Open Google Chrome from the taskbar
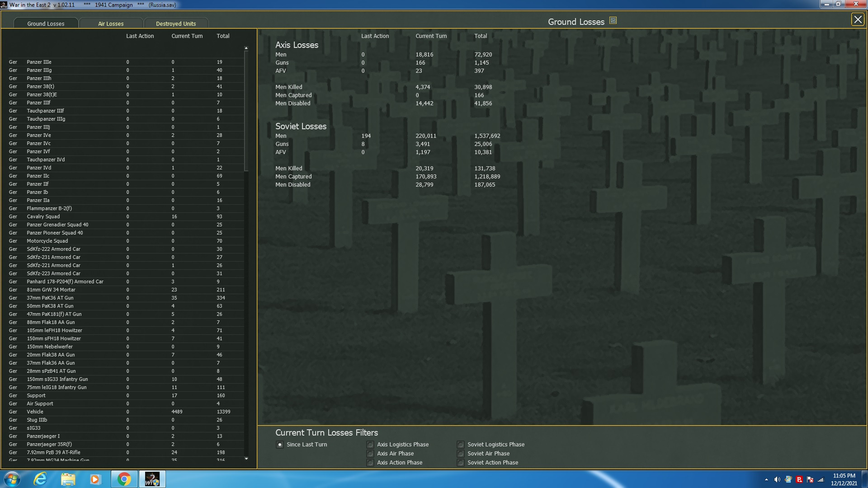 [x=124, y=479]
